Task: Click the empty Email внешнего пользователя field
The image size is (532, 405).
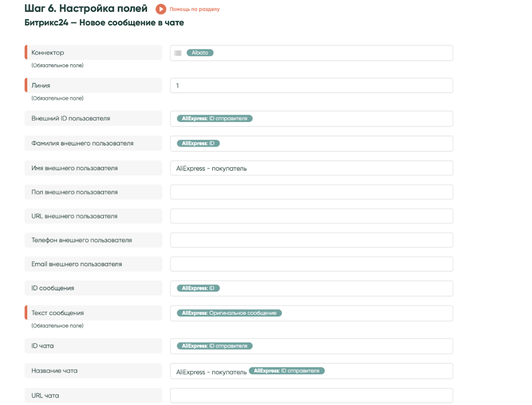Action: point(311,264)
